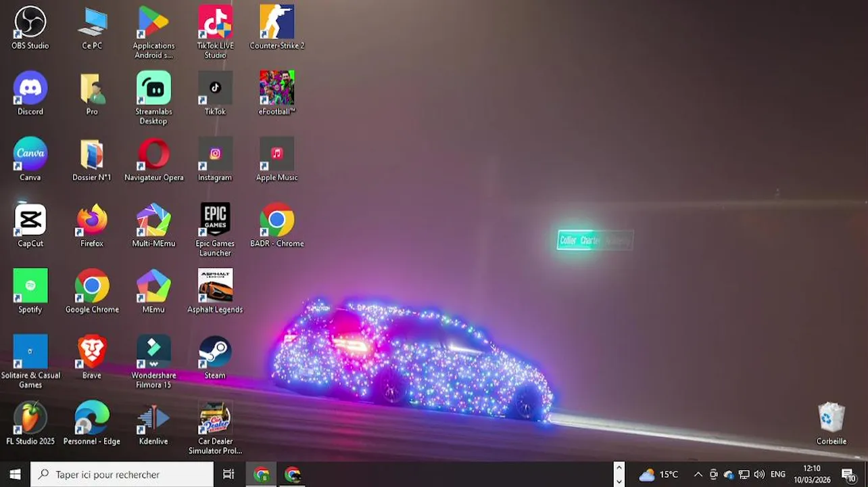868x487 pixels.
Task: Click the Meet Now camera tray icon
Action: tap(714, 474)
